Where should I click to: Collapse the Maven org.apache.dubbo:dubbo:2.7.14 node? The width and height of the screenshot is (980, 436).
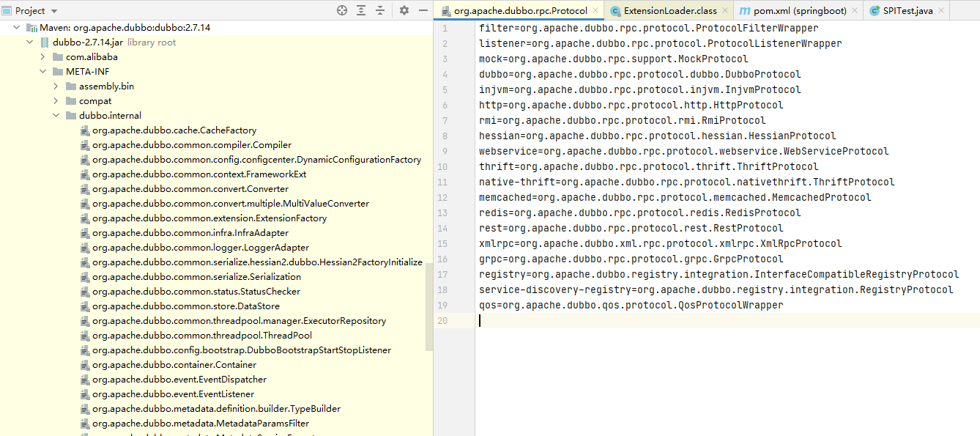click(16, 27)
